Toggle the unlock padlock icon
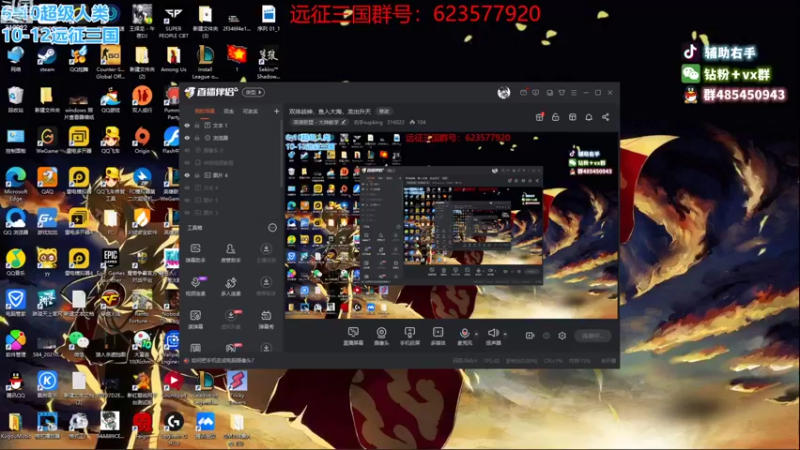Image resolution: width=800 pixels, height=450 pixels. (x=556, y=117)
